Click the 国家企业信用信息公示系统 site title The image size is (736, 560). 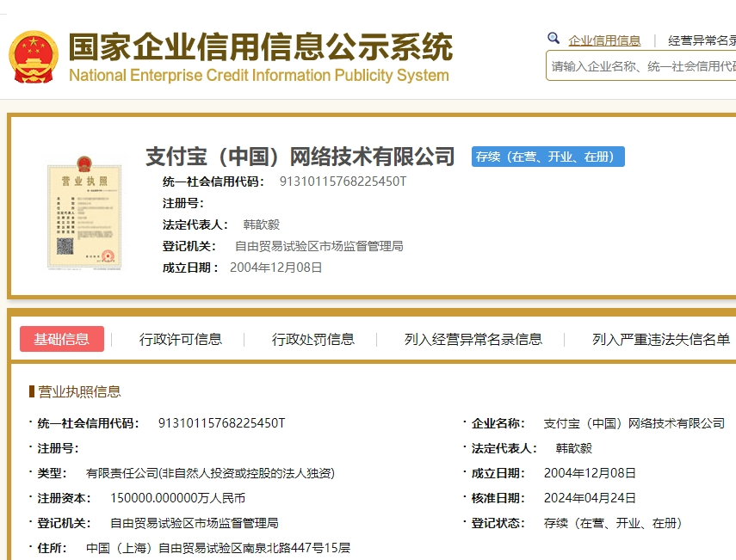pos(259,46)
